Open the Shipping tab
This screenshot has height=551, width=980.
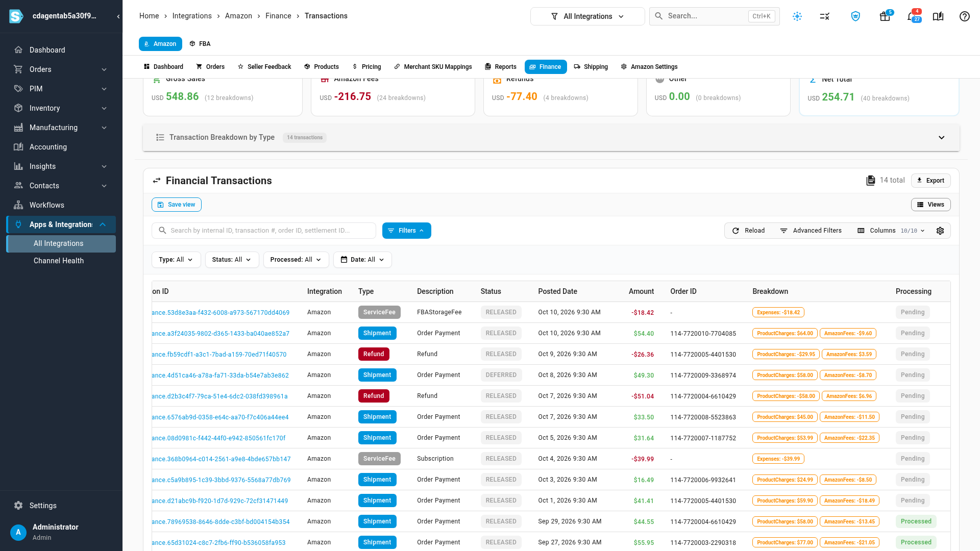coord(591,67)
